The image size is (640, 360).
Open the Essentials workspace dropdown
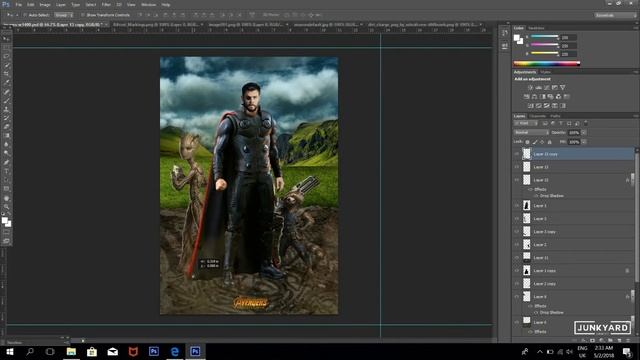[x=615, y=15]
